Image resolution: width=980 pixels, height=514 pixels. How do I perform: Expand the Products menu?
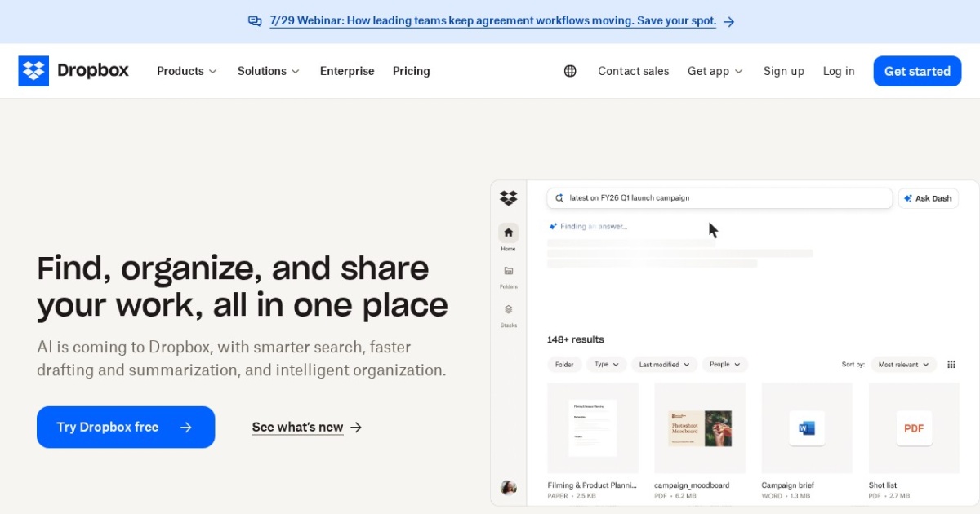click(x=187, y=71)
